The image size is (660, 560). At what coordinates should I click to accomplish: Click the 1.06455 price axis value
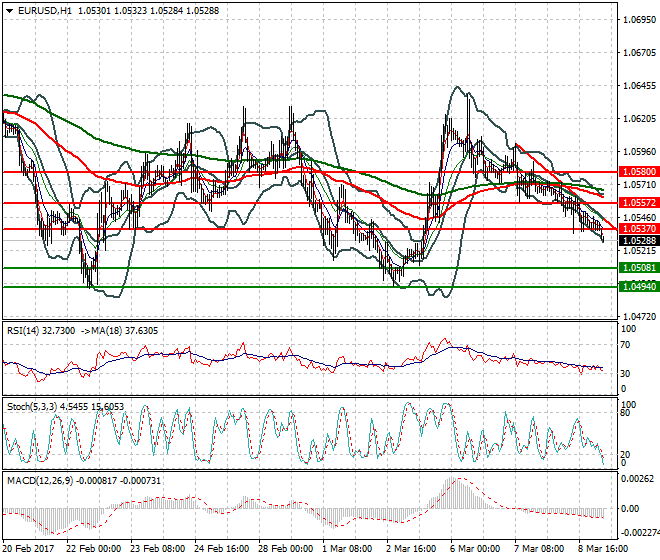(x=639, y=86)
